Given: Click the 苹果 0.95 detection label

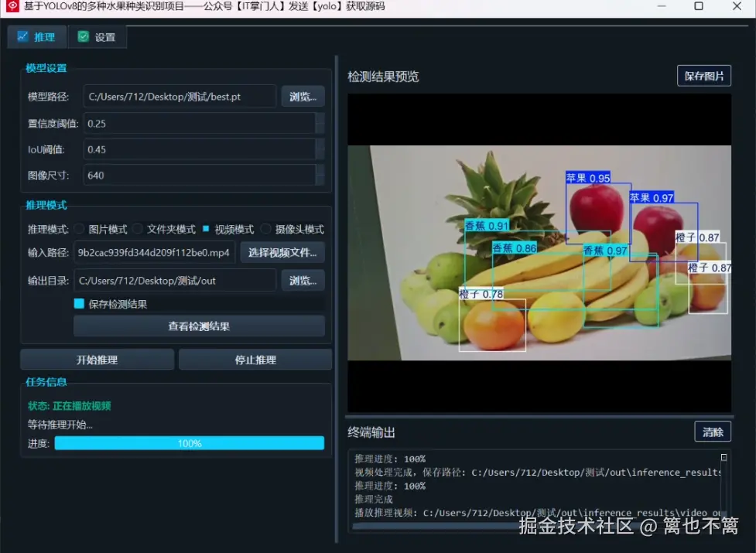Looking at the screenshot, I should (x=588, y=178).
